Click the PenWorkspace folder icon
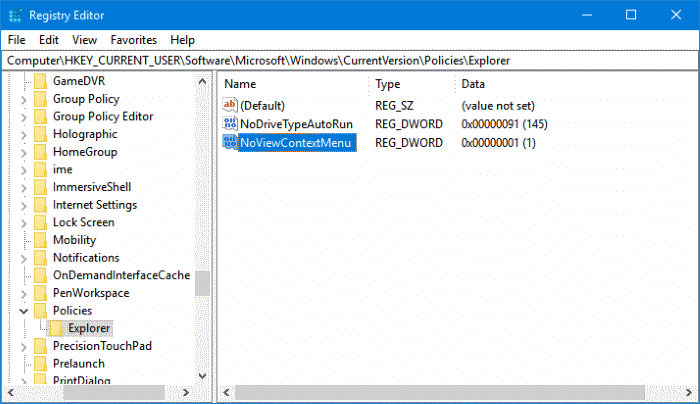This screenshot has width=700, height=404. click(40, 293)
